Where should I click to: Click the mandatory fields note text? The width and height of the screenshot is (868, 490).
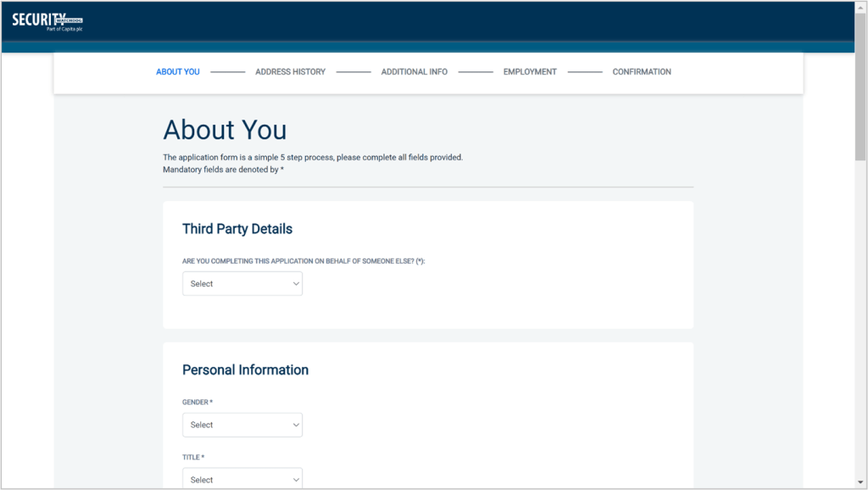223,170
